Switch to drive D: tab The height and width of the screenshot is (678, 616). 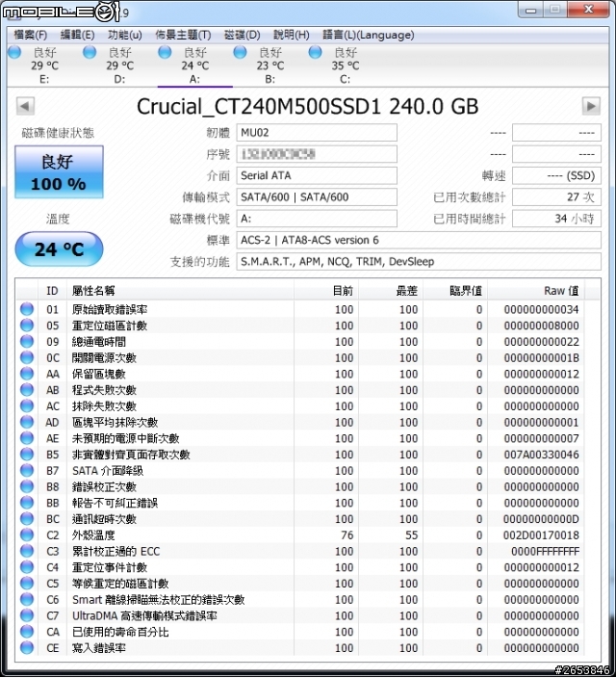point(119,65)
